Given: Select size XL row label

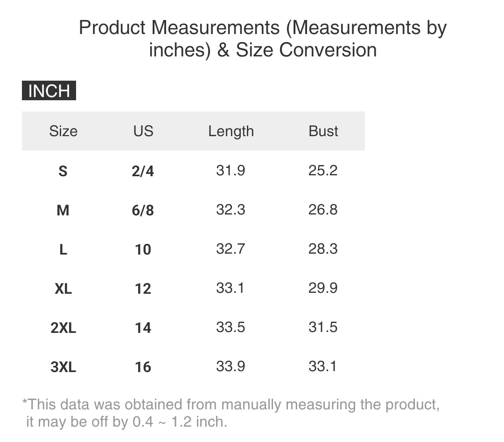Looking at the screenshot, I should click(x=63, y=289).
